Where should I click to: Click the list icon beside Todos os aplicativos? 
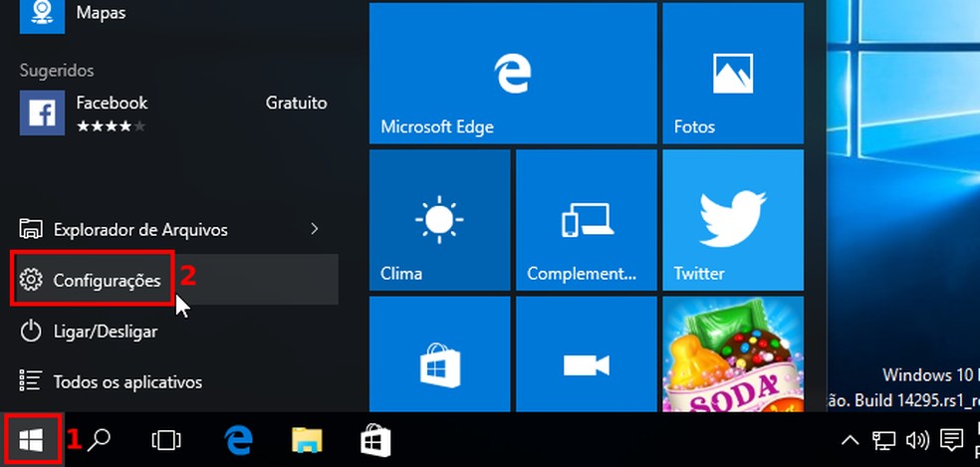(x=31, y=380)
